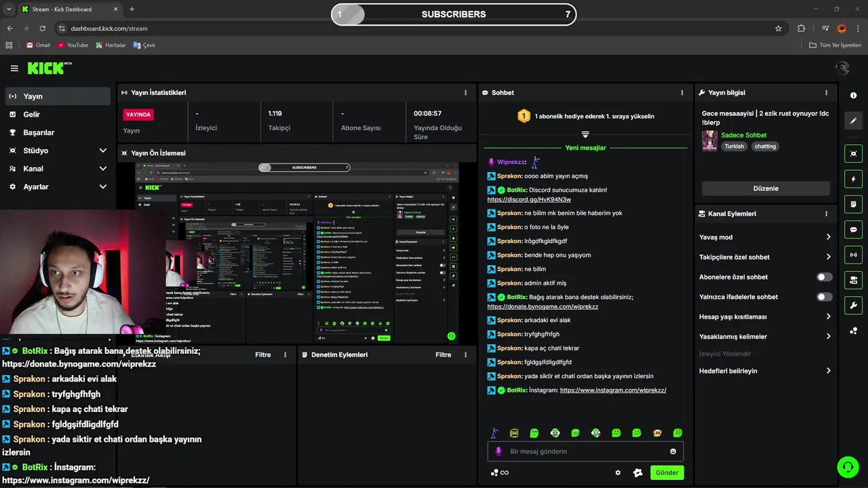The height and width of the screenshot is (488, 868).
Task: Click the lightning bolt icon in the right rail
Action: [853, 179]
